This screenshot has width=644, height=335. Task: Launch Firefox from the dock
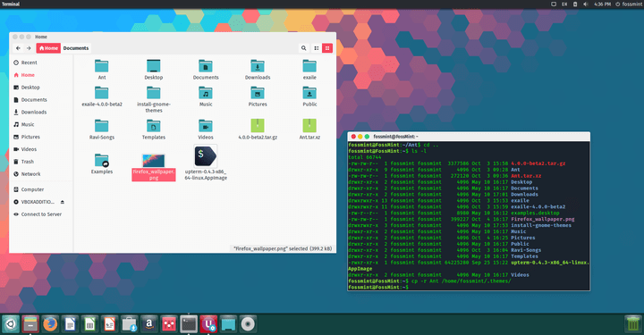coord(50,324)
